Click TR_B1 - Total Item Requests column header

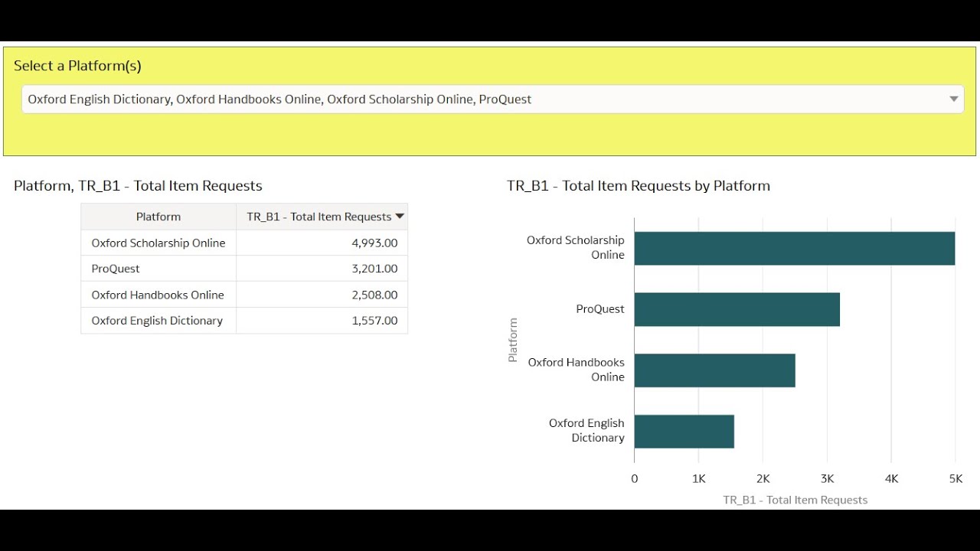(x=322, y=217)
